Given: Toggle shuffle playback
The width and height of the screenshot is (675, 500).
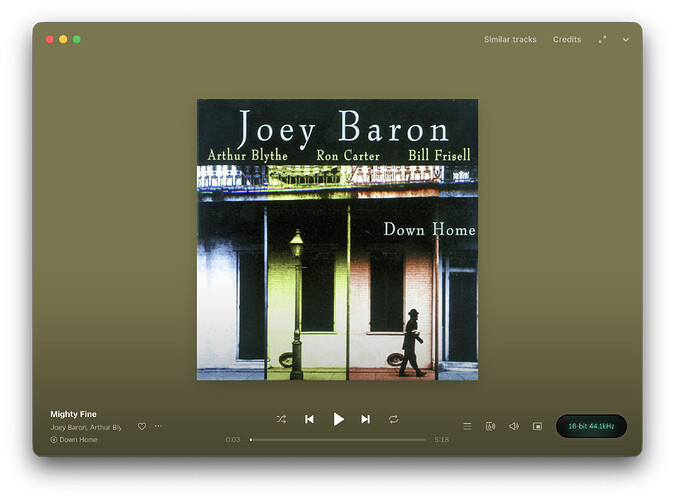Looking at the screenshot, I should click(282, 419).
